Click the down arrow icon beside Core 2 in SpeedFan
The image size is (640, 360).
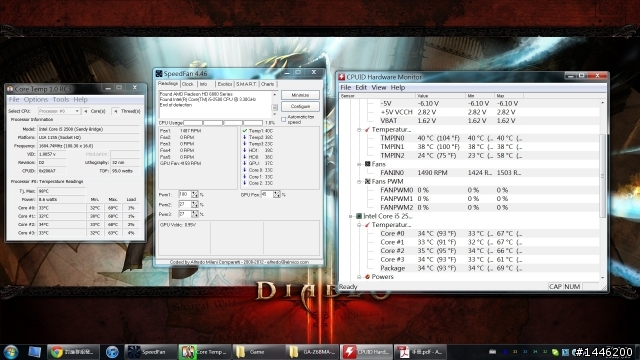244,183
